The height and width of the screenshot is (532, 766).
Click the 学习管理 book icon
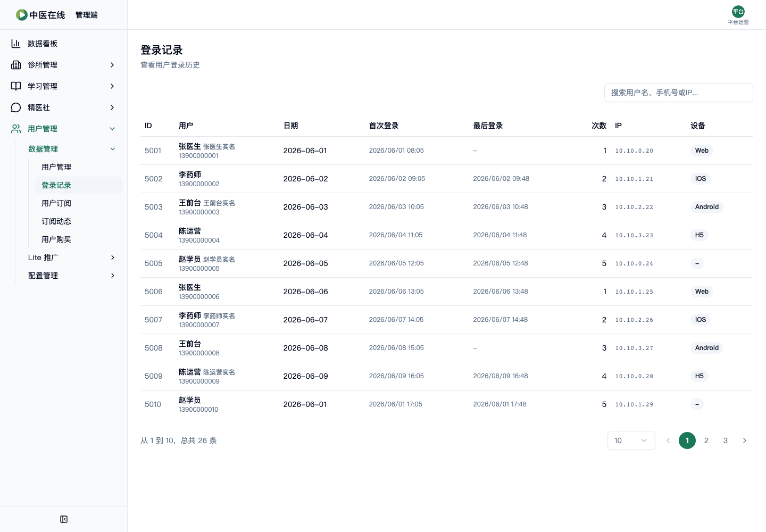click(x=16, y=86)
